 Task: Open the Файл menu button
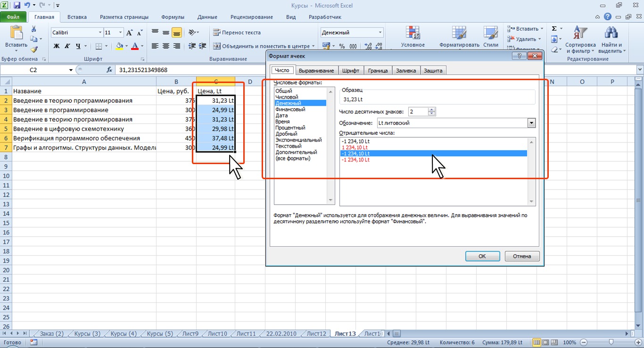tap(13, 17)
